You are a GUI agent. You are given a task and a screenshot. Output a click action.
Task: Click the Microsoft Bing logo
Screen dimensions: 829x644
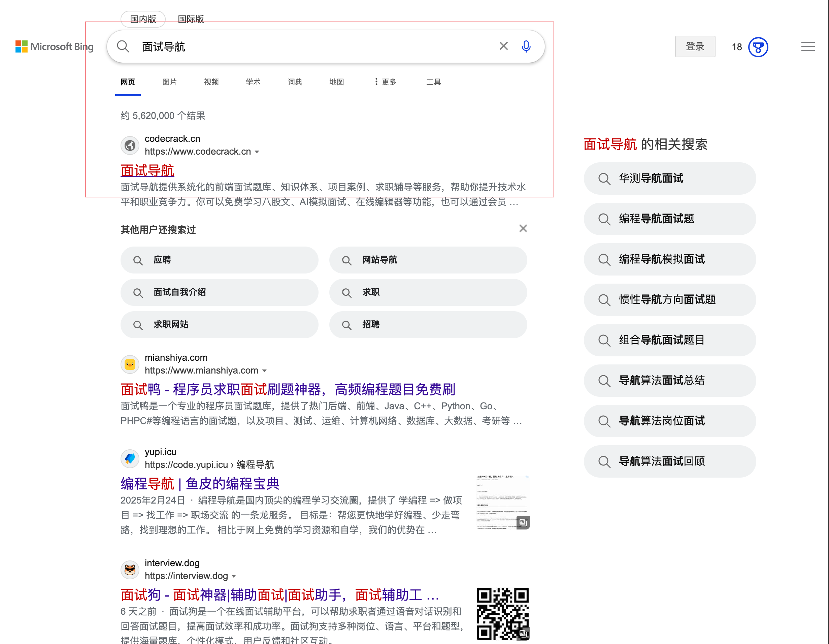click(54, 46)
